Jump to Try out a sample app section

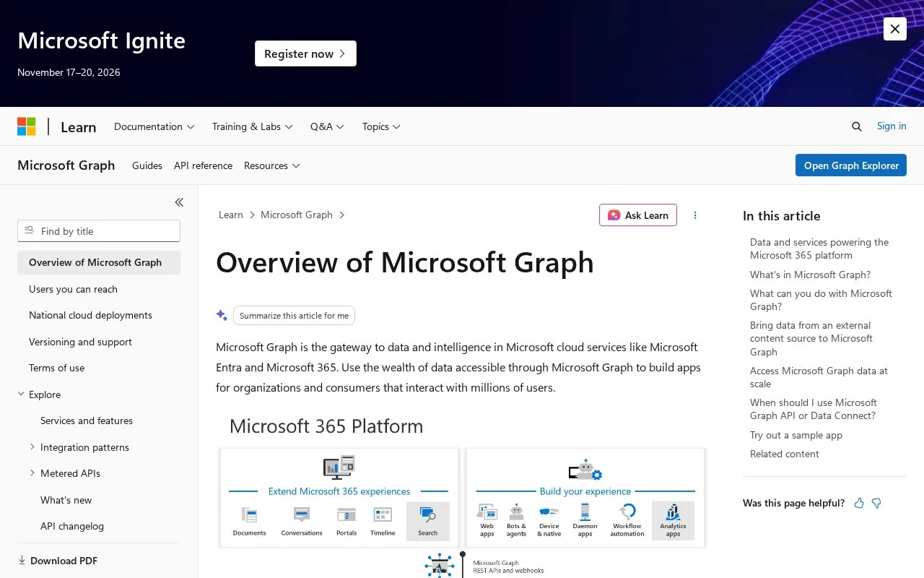(x=796, y=435)
